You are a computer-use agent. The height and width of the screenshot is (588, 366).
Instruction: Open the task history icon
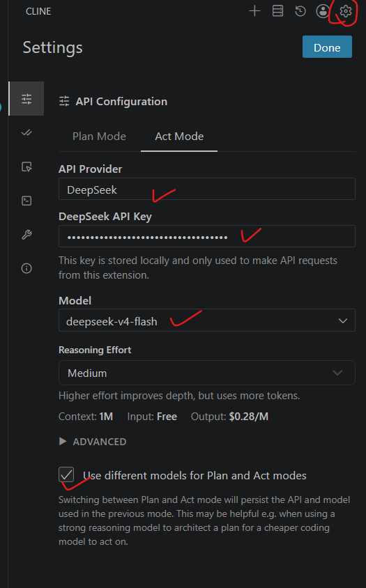[x=300, y=11]
